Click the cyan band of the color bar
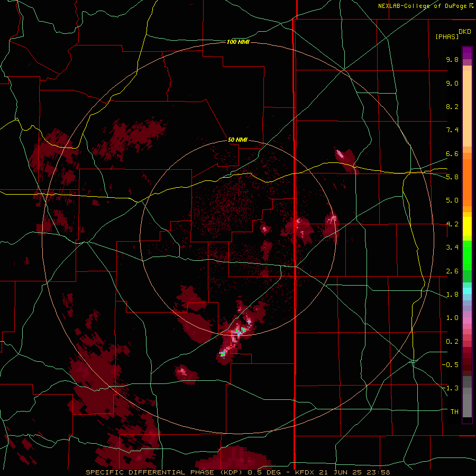This screenshot has height=476, width=476. click(467, 291)
